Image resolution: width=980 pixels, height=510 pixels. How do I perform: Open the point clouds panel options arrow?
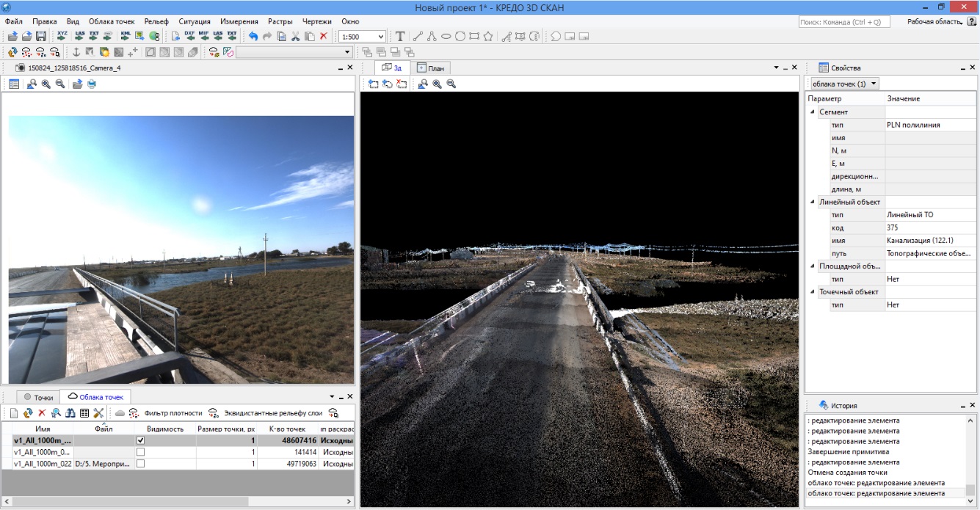pos(332,397)
